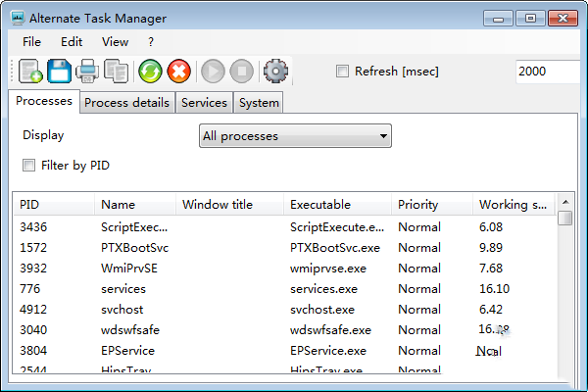The height and width of the screenshot is (392, 588).
Task: Open the System tab
Action: tap(259, 103)
